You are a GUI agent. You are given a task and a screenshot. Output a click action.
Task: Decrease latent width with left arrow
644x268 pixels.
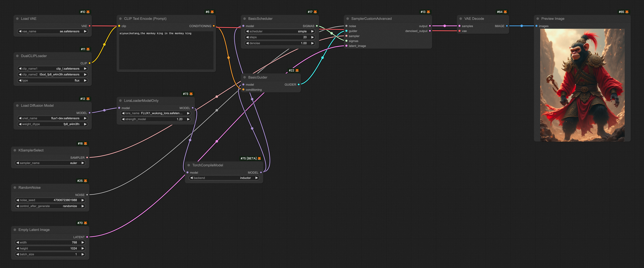(x=17, y=243)
